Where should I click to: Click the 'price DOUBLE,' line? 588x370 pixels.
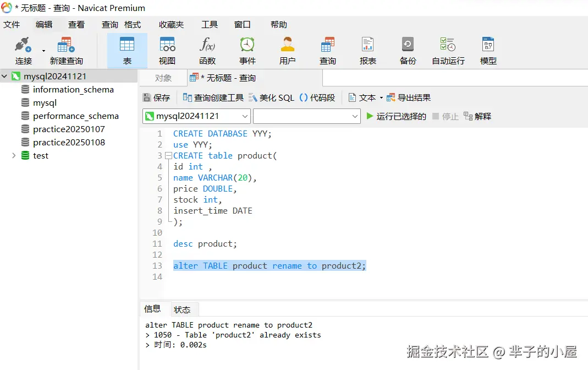pyautogui.click(x=205, y=189)
